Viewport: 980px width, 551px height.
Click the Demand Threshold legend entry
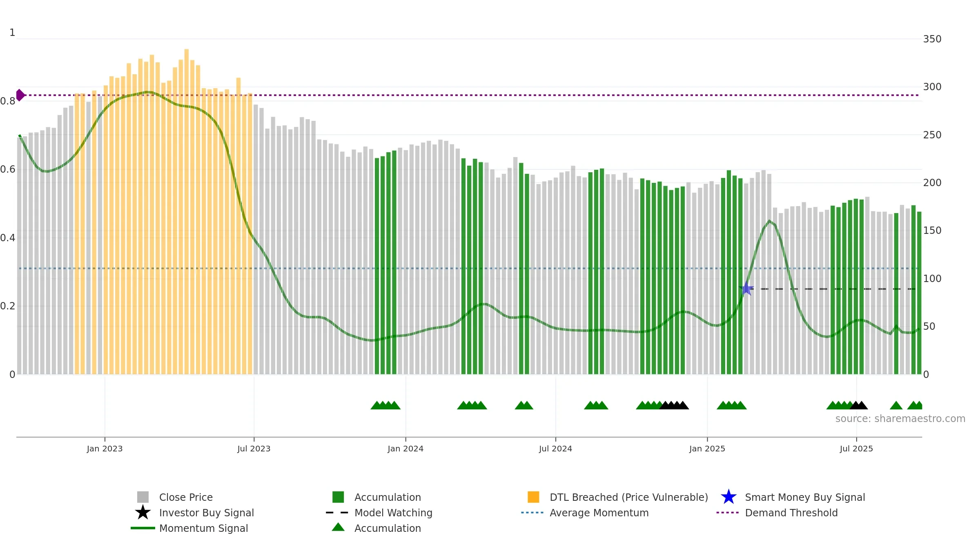click(777, 513)
